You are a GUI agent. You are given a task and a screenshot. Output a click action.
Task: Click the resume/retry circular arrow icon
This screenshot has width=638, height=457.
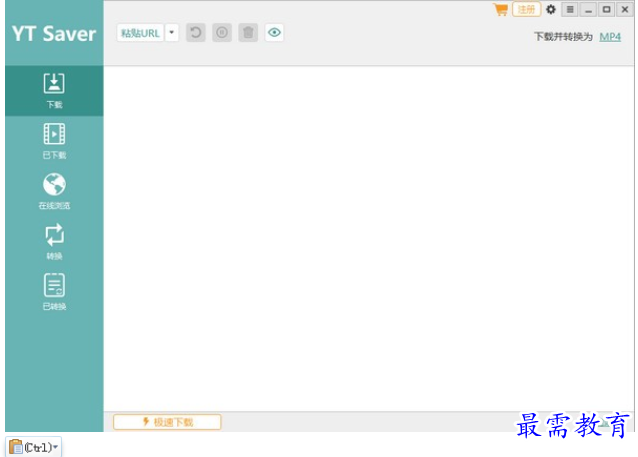coord(196,33)
